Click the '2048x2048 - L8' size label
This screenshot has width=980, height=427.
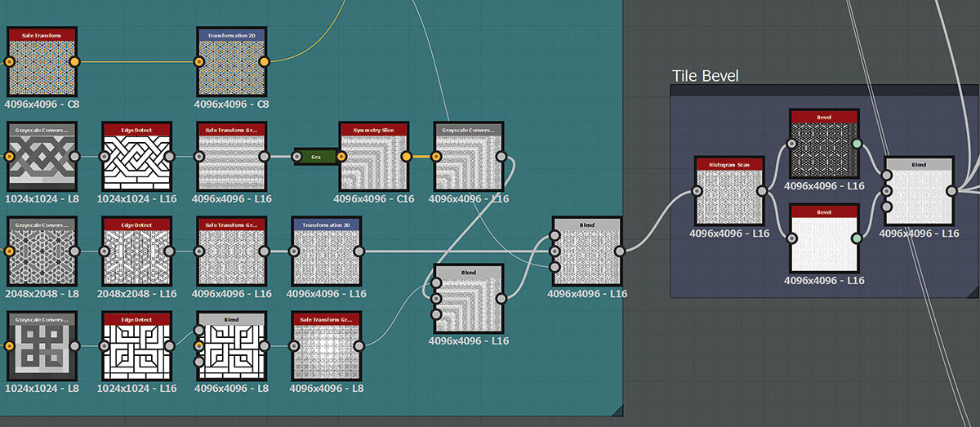pyautogui.click(x=42, y=293)
